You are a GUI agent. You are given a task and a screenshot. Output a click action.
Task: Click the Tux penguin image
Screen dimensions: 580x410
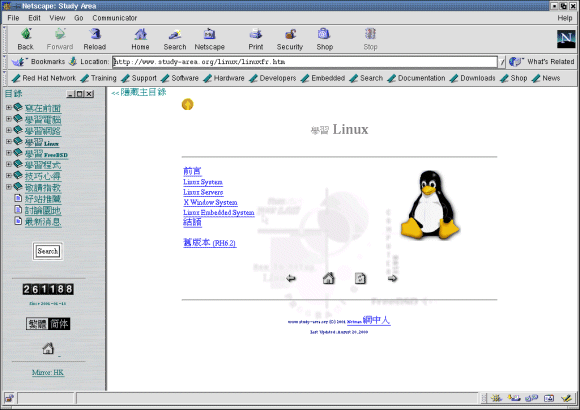point(430,204)
